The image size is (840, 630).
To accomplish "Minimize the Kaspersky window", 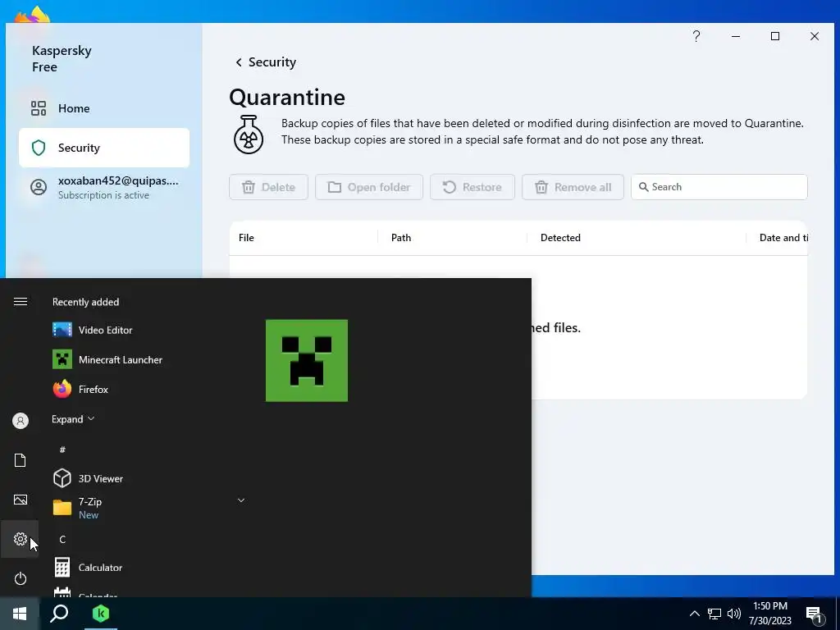I will 736,36.
